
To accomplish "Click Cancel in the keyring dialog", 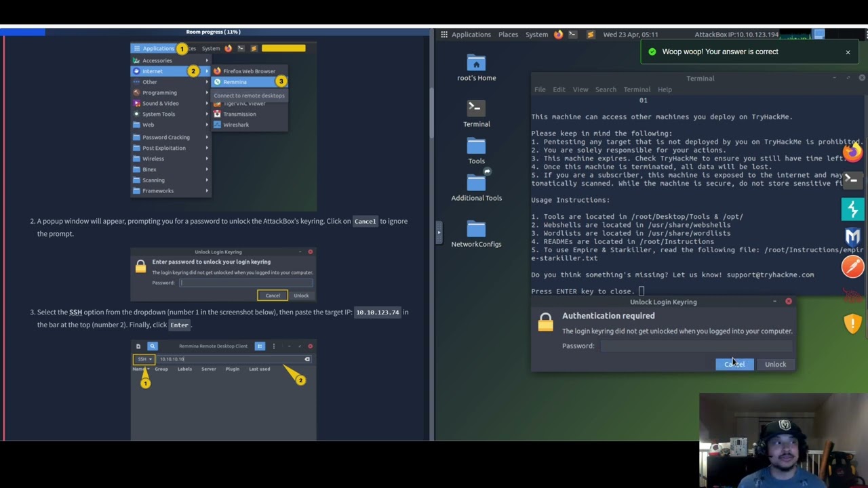I will pos(734,365).
